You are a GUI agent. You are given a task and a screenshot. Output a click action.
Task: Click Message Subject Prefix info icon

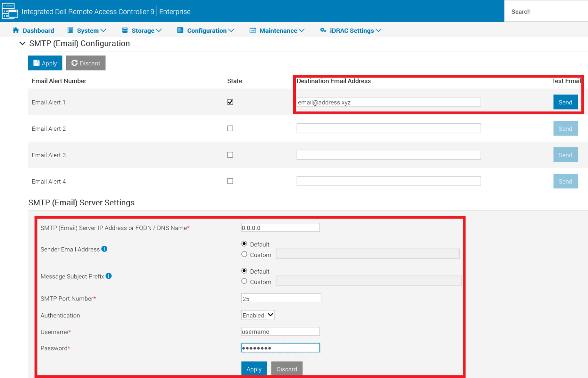(109, 276)
